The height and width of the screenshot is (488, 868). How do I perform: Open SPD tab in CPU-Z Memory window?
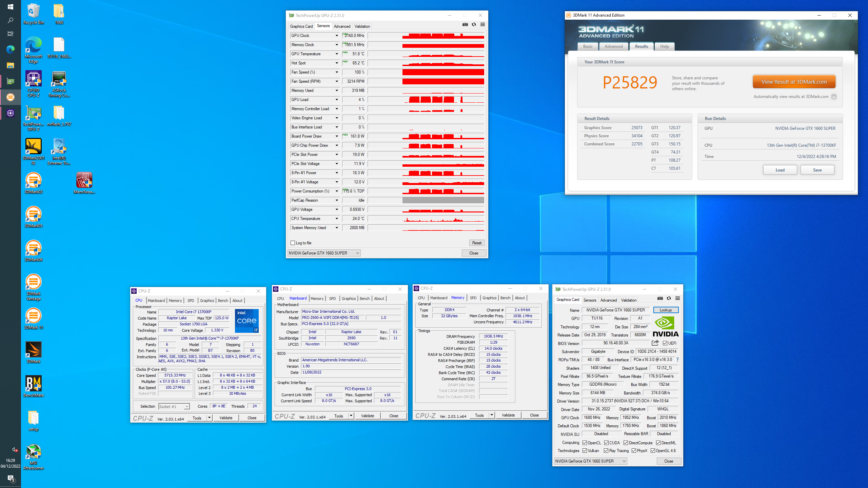(473, 298)
